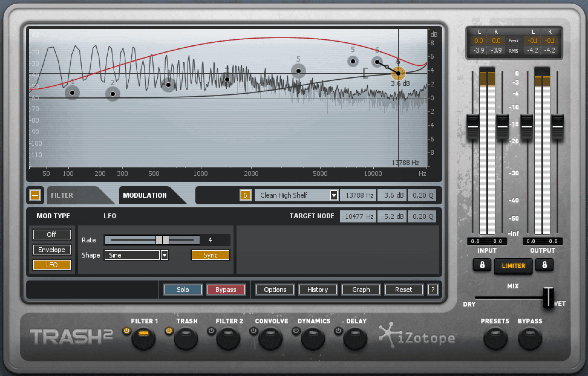Click the orange minus collapse button
Viewport: 588px width, 376px height.
[35, 195]
